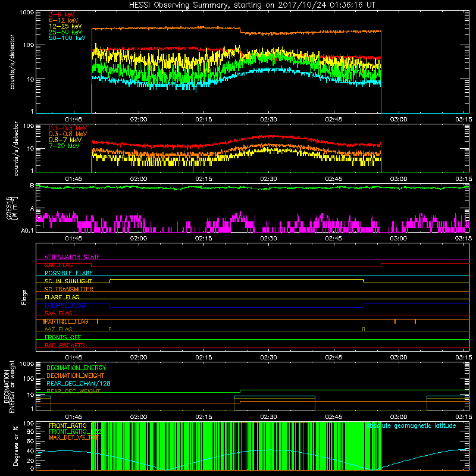Select the red 0.1-0.3 MeV legend label
Viewport: 476px width, 476px height.
68,128
